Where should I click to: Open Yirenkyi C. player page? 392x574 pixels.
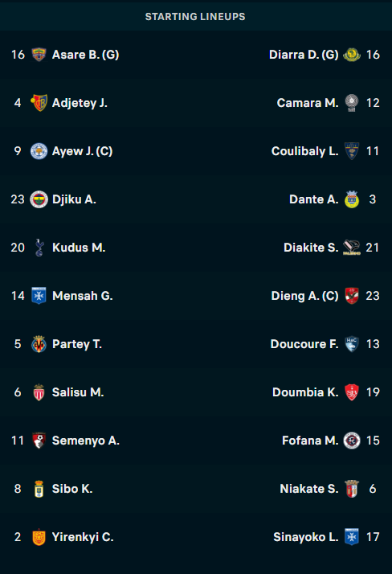point(83,537)
